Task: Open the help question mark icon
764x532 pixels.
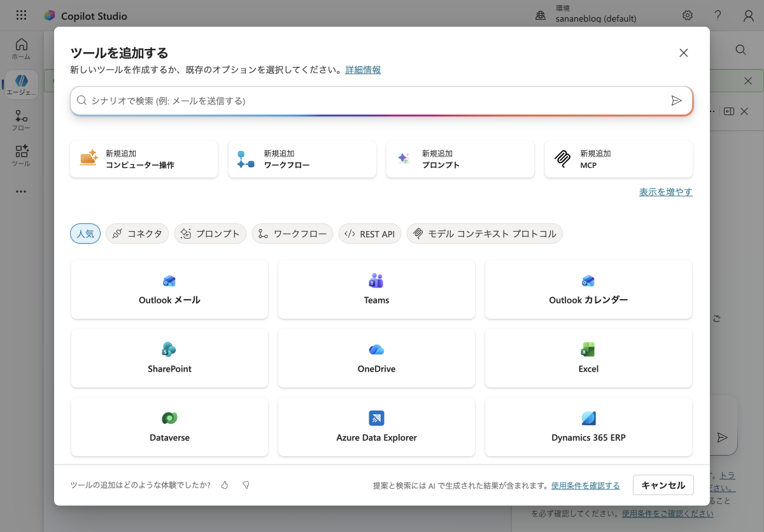Action: (718, 15)
